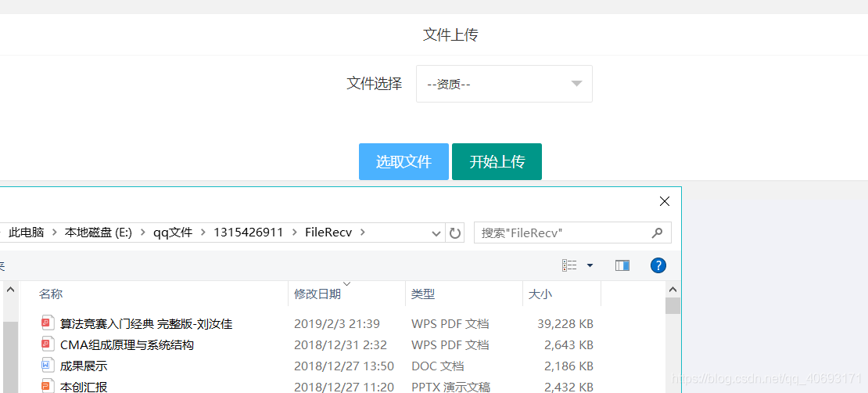Select 本地磁盘 (E:) in the breadcrumb path
This screenshot has width=868, height=393.
99,233
